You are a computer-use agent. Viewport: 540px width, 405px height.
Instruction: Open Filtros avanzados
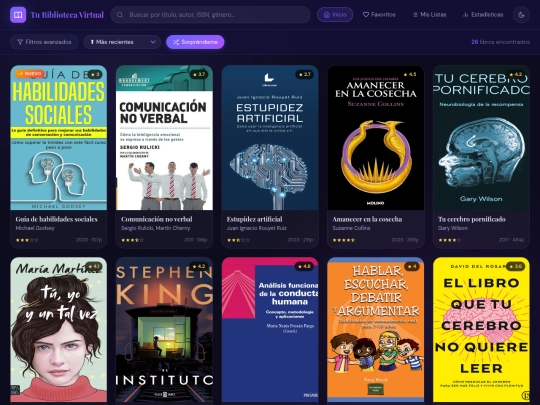point(44,42)
